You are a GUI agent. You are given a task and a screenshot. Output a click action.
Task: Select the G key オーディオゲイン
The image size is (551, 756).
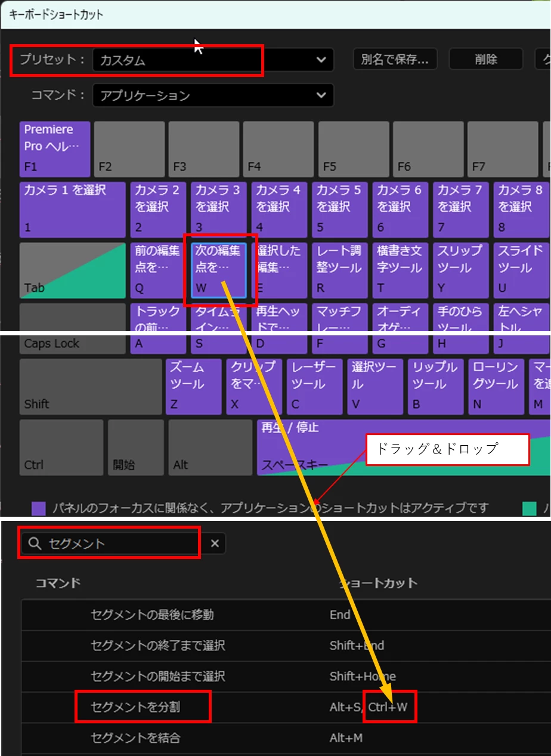point(400,329)
